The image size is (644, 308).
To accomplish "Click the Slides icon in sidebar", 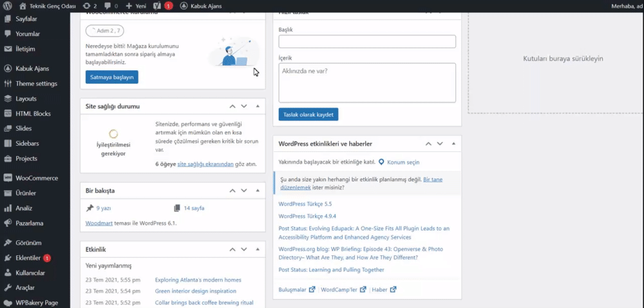I will click(8, 128).
